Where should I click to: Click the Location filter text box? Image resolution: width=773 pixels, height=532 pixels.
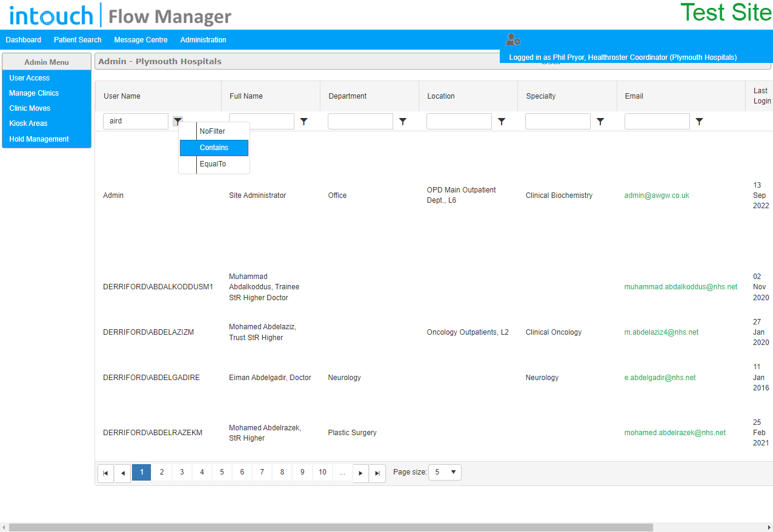tap(459, 122)
